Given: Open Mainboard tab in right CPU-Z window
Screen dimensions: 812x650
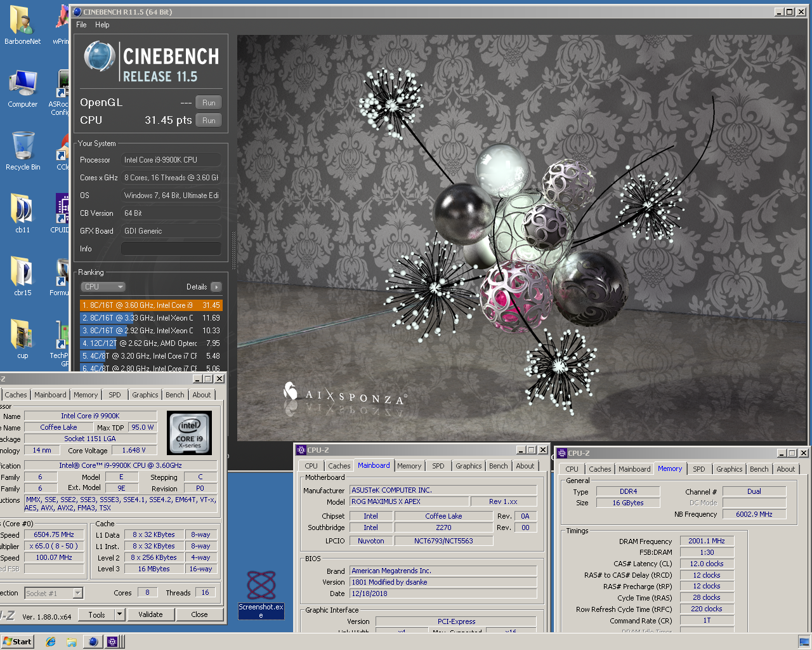Looking at the screenshot, I should pyautogui.click(x=634, y=469).
